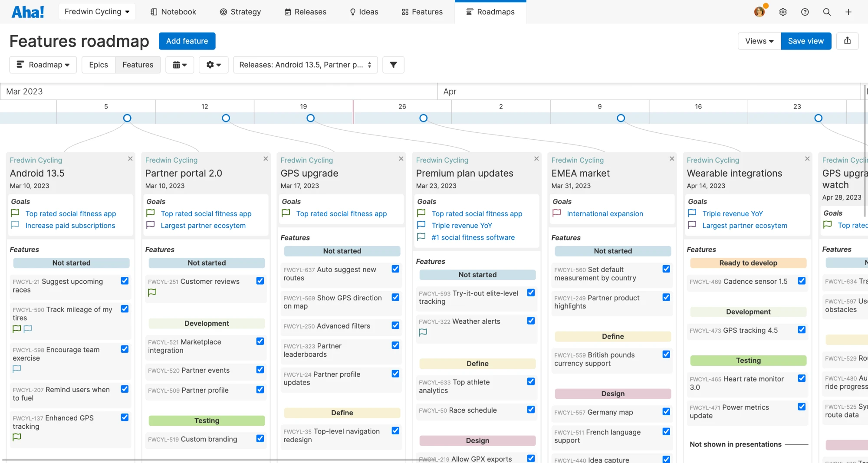Open the user avatar profile
Image resolution: width=868 pixels, height=463 pixels.
point(759,12)
